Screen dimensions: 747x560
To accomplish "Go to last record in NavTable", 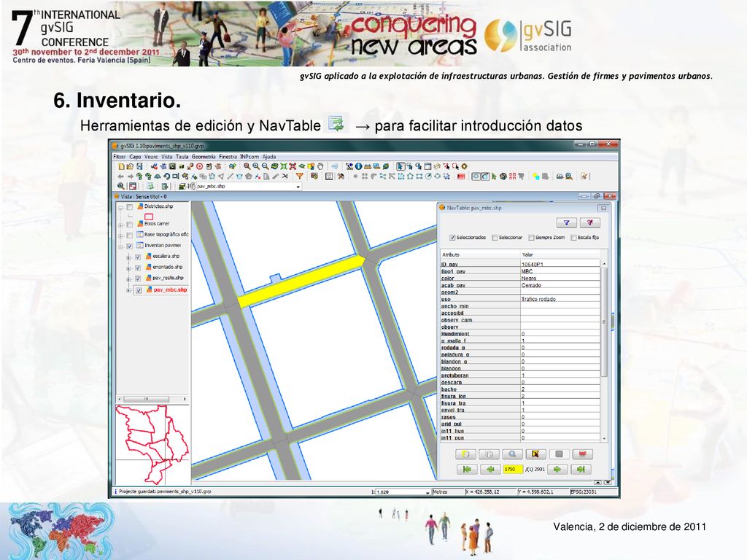I will [581, 469].
